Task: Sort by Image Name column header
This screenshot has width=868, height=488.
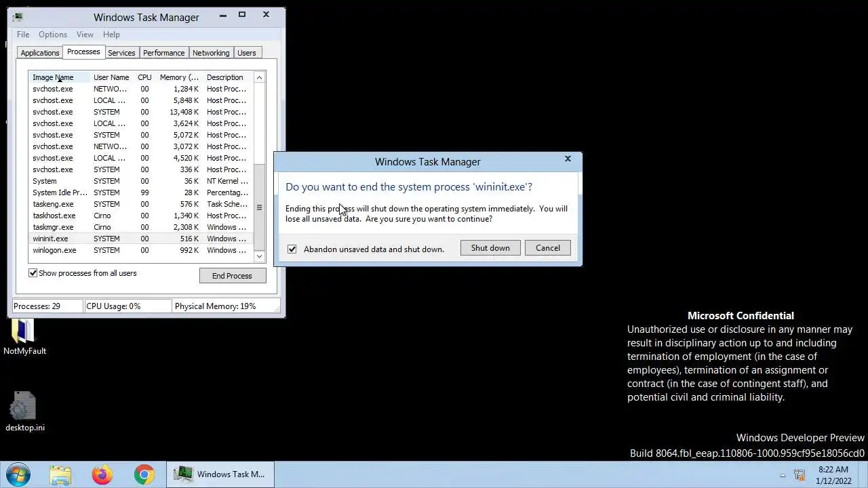Action: (60, 77)
